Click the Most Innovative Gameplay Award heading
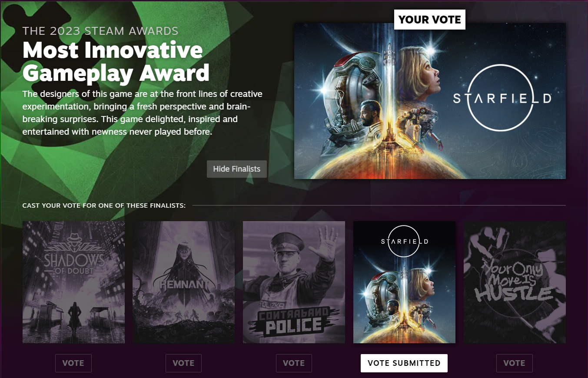Viewport: 588px width, 378px height. pos(116,62)
